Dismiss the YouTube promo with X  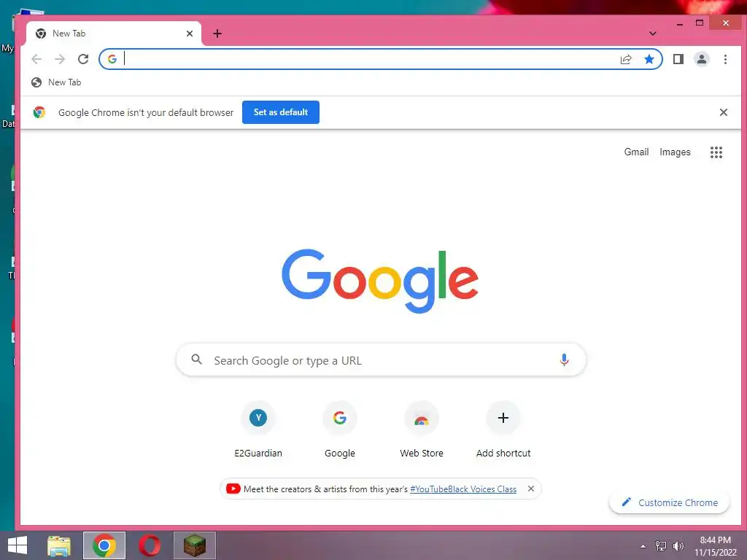tap(531, 489)
